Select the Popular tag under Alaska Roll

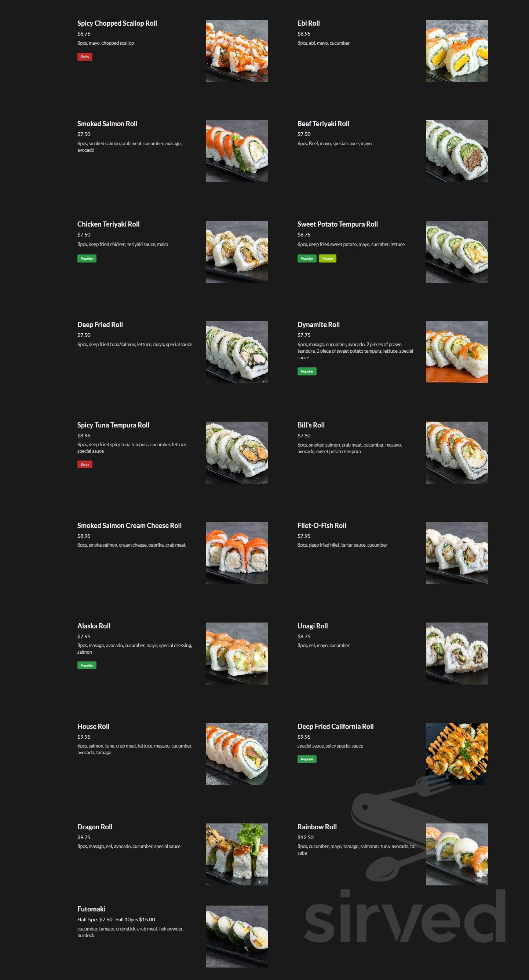87,665
